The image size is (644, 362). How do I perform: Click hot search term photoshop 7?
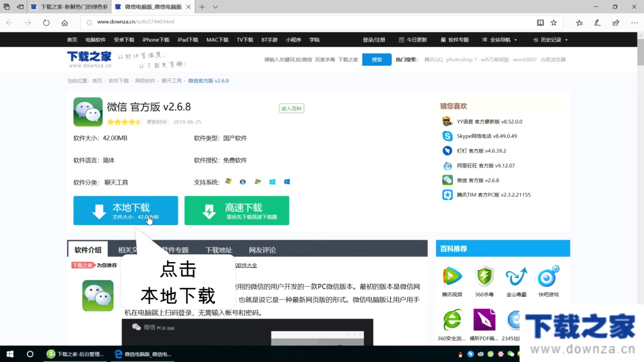coord(462,60)
